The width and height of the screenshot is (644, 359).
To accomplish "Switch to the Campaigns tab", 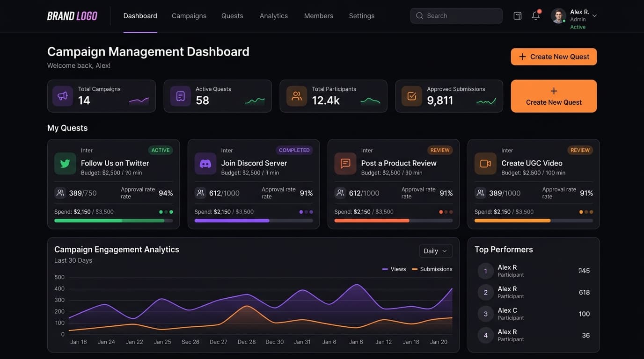I will pyautogui.click(x=189, y=16).
